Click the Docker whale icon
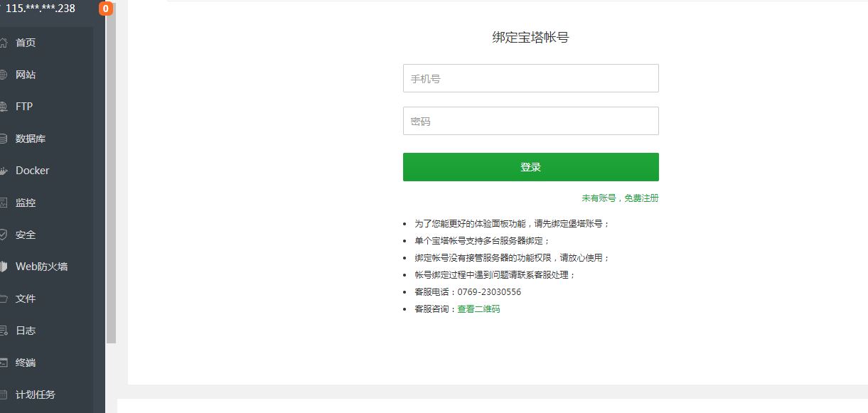 3,171
